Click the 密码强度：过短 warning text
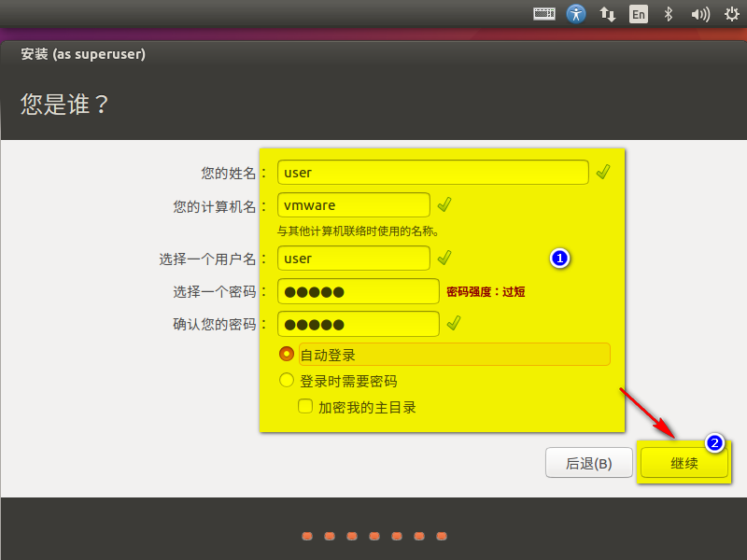 [x=486, y=291]
